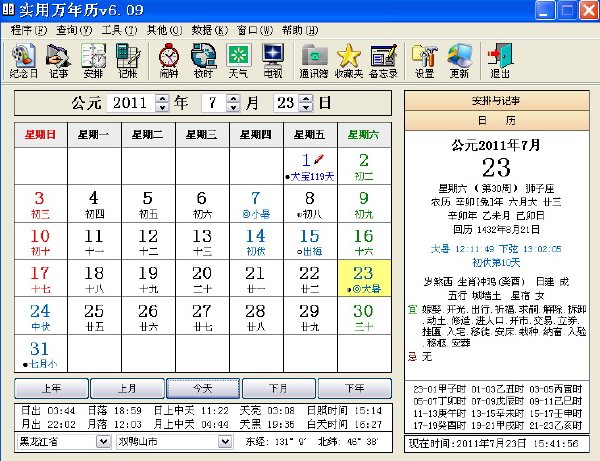600x461 pixels.
Task: Expand the 双鸭山市 city dropdown
Action: pyautogui.click(x=225, y=441)
